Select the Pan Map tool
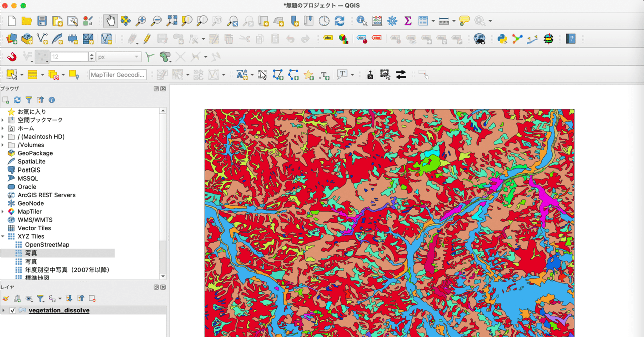Image resolution: width=644 pixels, height=337 pixels. click(x=110, y=21)
